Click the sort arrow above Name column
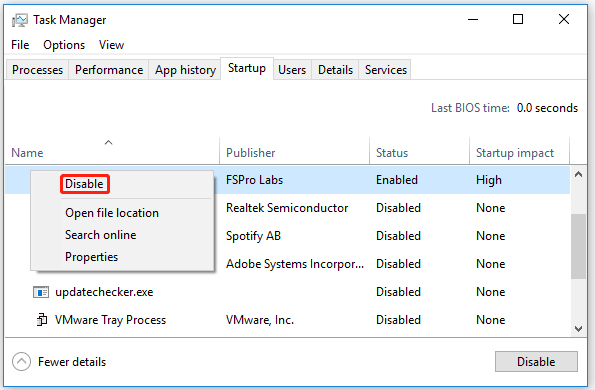The height and width of the screenshot is (390, 595). tap(109, 143)
